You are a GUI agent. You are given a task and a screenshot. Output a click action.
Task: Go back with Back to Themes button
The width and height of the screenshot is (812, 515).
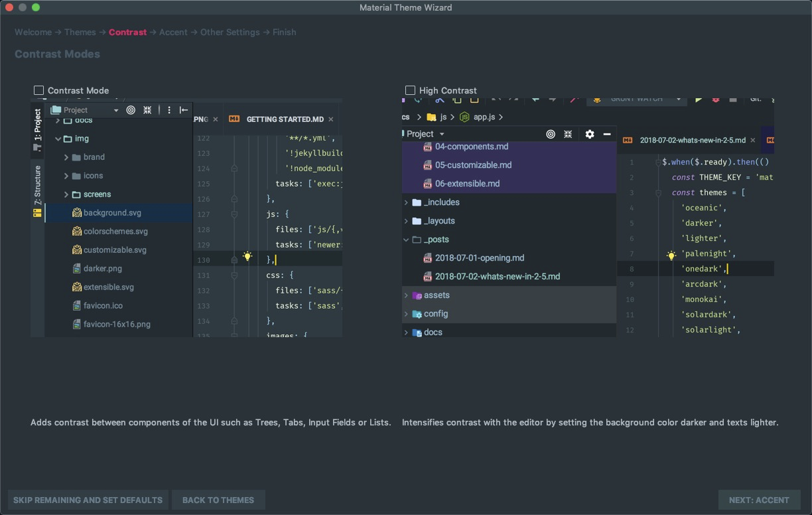218,500
